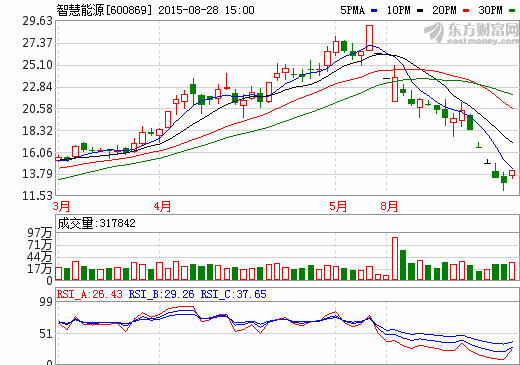Click the RSI_C:37.65 indicator value
Viewport: 520px width, 365px height.
pyautogui.click(x=234, y=294)
